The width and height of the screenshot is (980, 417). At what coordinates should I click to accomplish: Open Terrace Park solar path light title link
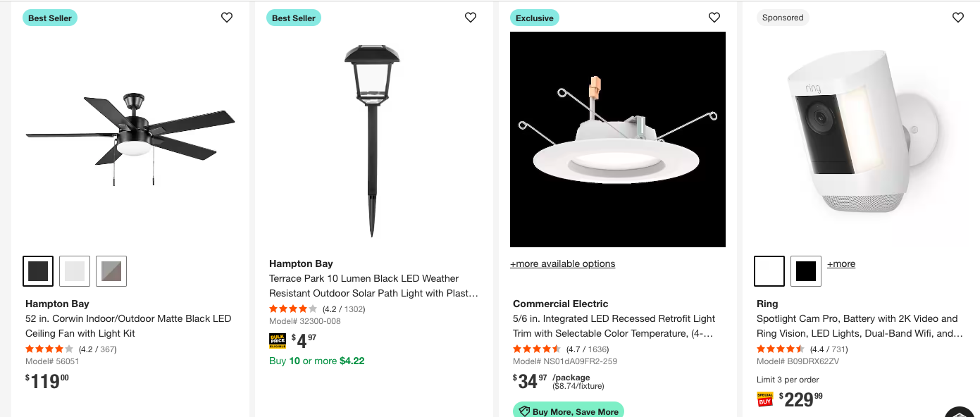pos(373,286)
